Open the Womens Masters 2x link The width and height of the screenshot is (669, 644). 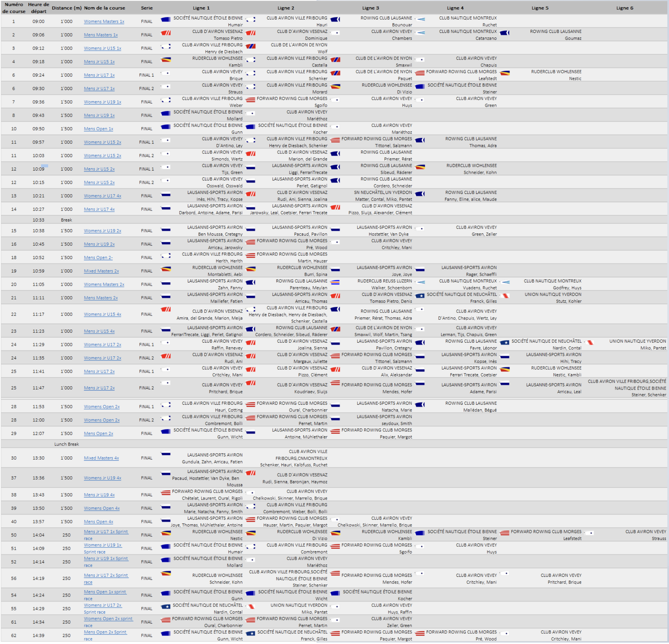click(x=104, y=284)
